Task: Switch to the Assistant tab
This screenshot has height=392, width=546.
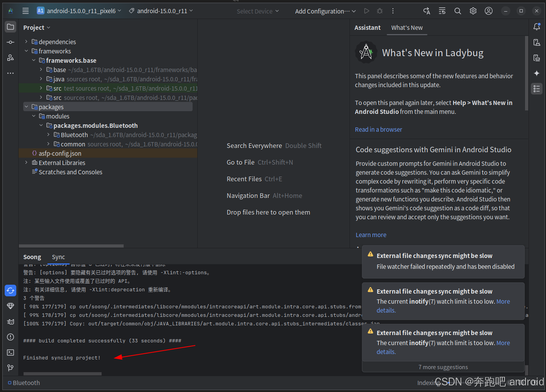Action: point(367,28)
